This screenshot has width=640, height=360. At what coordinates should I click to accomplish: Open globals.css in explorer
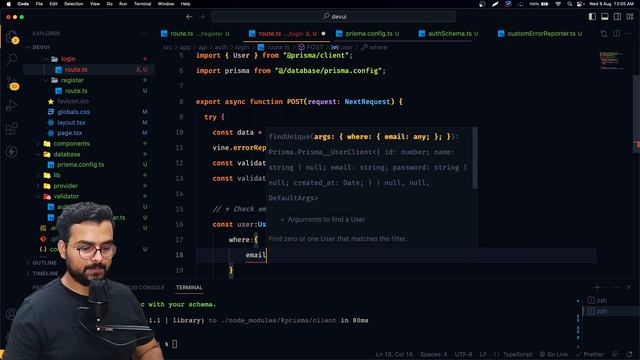point(73,111)
